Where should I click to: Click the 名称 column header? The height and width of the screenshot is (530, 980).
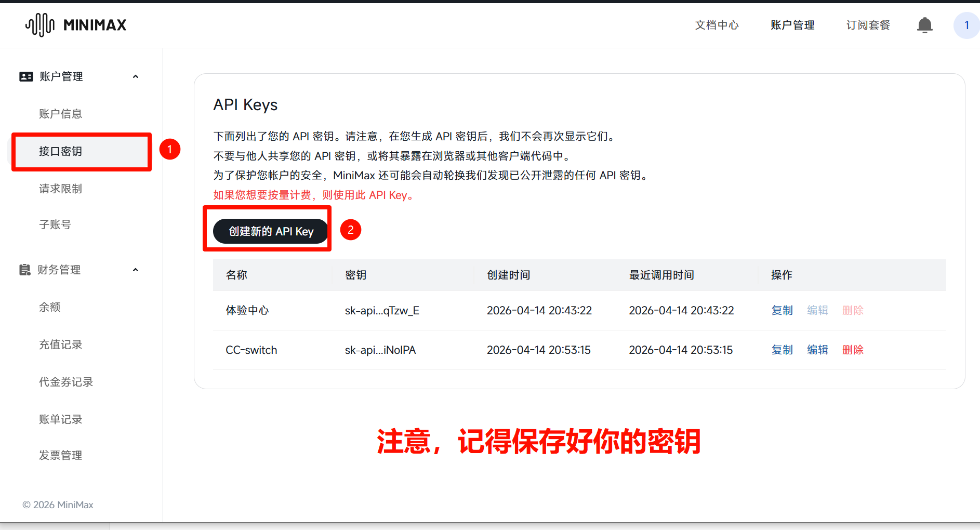click(x=236, y=275)
